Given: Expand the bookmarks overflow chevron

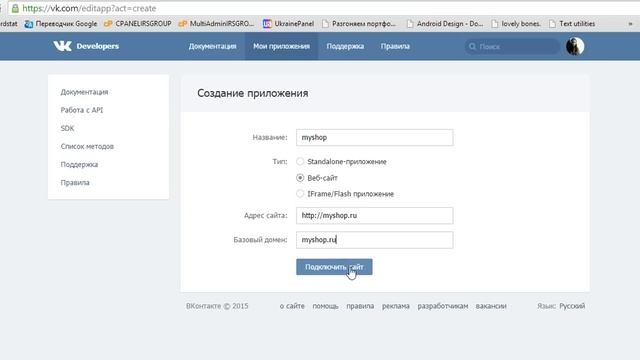Looking at the screenshot, I should click(x=630, y=24).
